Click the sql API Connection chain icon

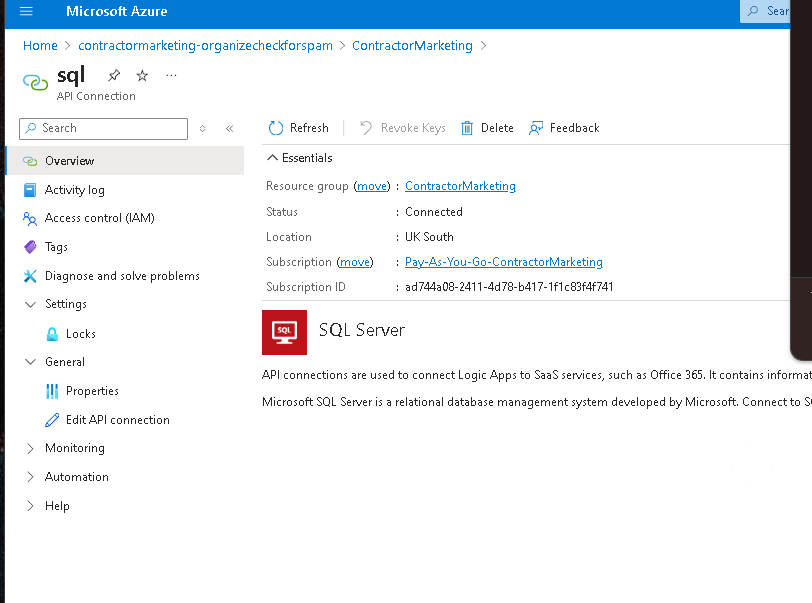click(35, 82)
